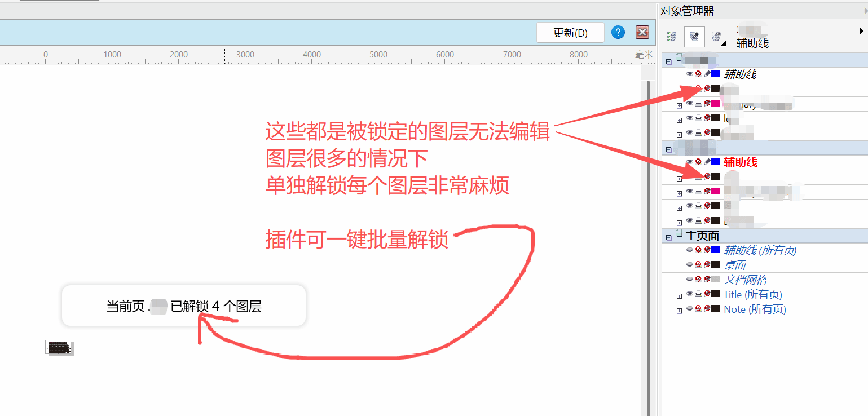The image size is (868, 416).
Task: Click the 更新(D) update button
Action: (570, 33)
